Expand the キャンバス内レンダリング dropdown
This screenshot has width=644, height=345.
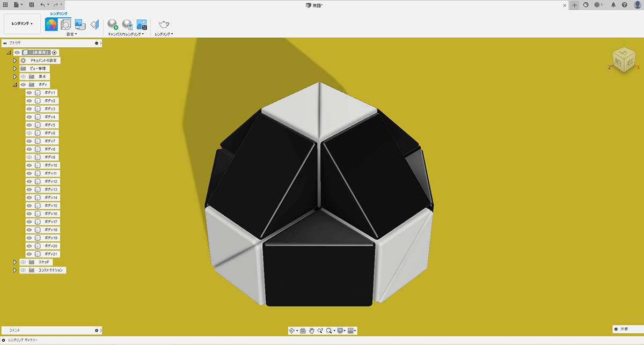coord(126,34)
